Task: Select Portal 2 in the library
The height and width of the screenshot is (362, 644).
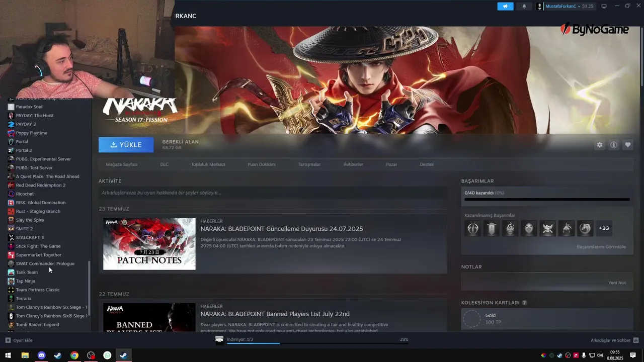Action: coord(24,150)
